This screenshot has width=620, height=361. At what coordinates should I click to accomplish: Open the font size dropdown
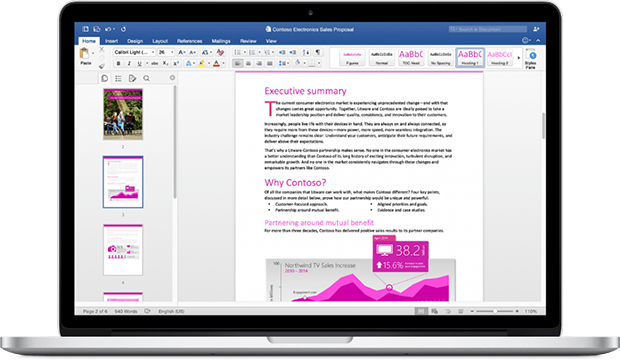tap(166, 52)
